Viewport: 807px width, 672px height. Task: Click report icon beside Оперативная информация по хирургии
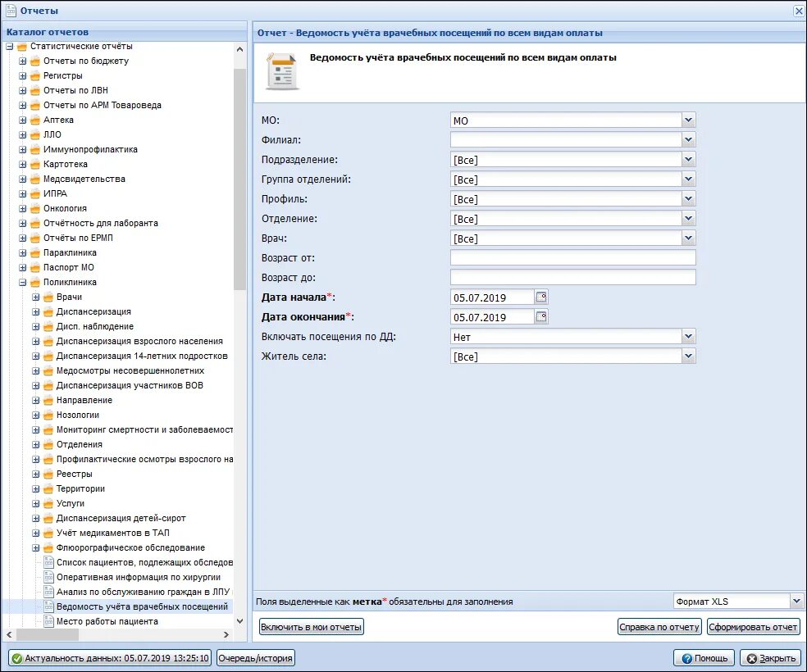pos(48,577)
